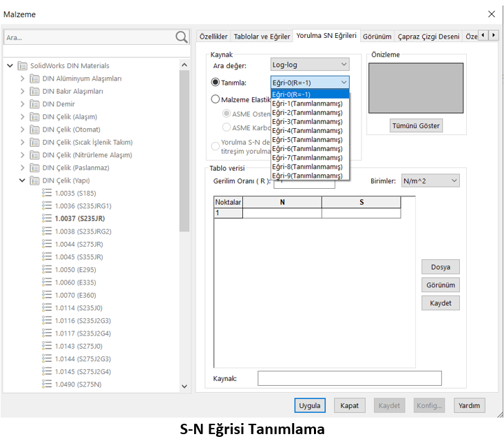
Task: Click the DIN Bakır Alaşımları folder icon
Action: point(35,91)
